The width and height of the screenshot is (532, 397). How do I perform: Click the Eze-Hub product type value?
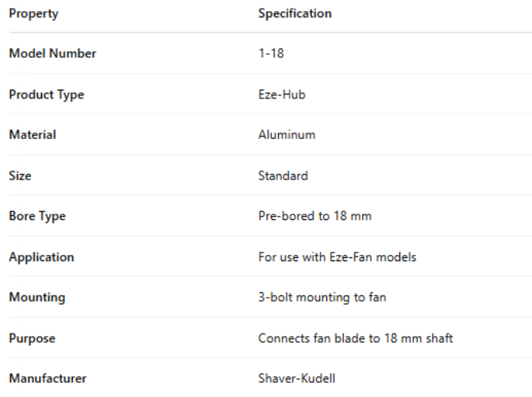(281, 94)
